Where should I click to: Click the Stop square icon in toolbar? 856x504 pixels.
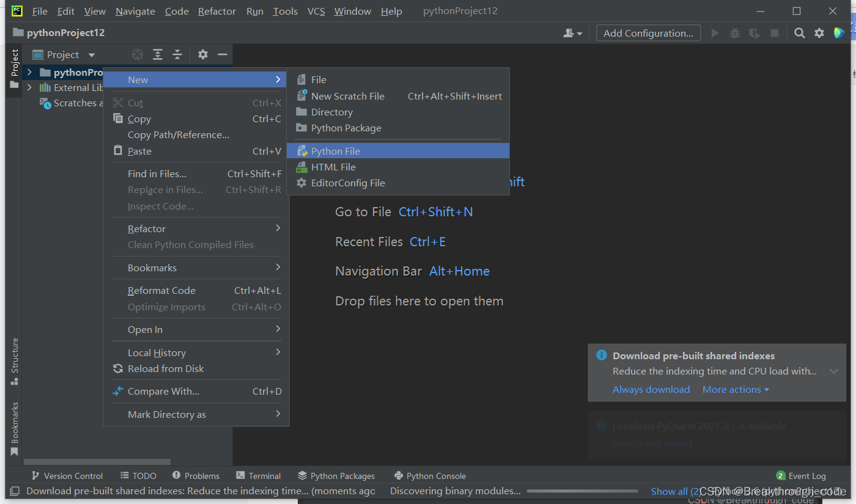click(x=775, y=33)
